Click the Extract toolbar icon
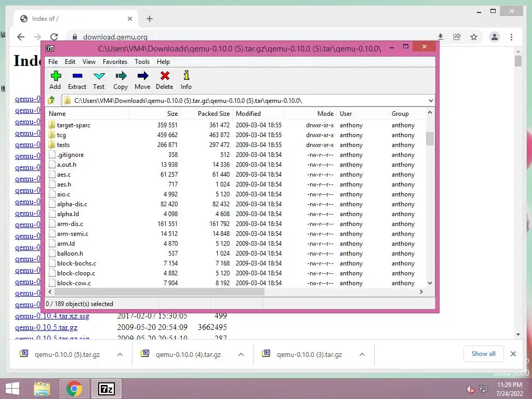Viewport: 532px width, 399px height. [77, 76]
